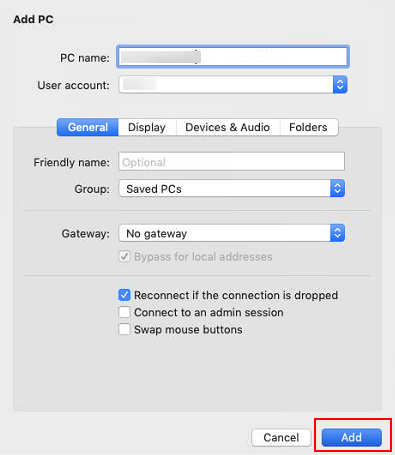Click the User account dropdown arrows
Viewport: 395px width, 455px height.
pos(340,85)
